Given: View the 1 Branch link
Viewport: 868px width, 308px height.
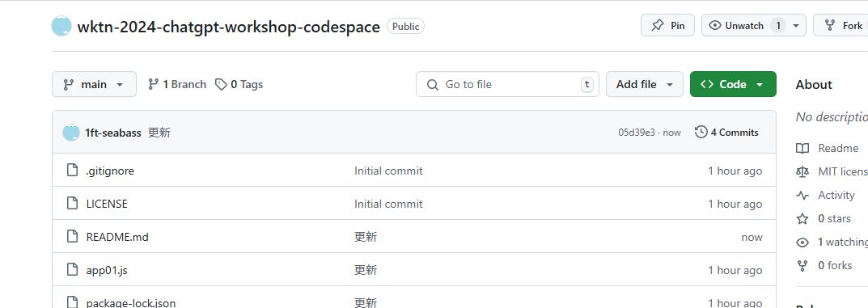Looking at the screenshot, I should [x=177, y=84].
